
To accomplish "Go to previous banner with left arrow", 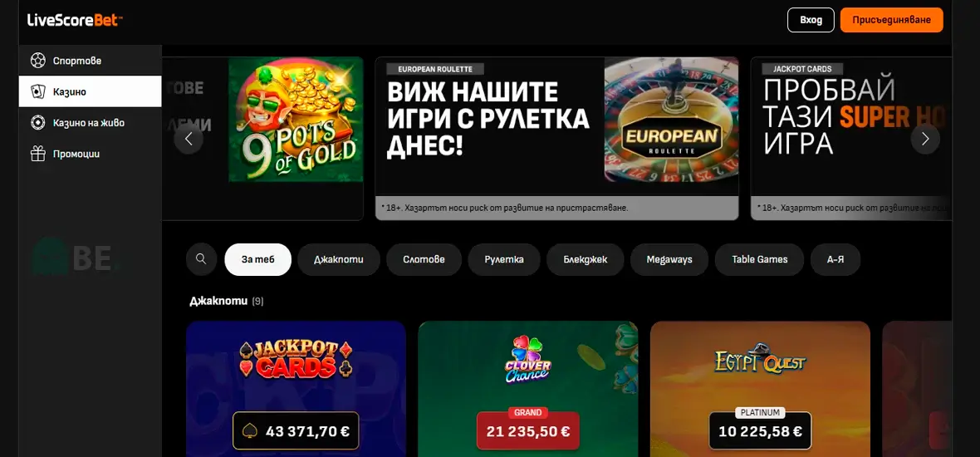I will pos(189,139).
